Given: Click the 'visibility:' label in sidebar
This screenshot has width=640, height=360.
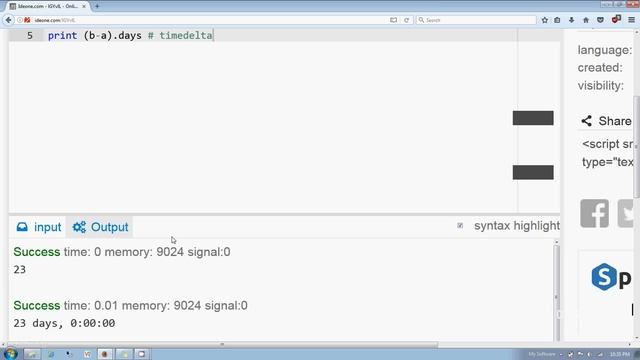Looking at the screenshot, I should 601,86.
